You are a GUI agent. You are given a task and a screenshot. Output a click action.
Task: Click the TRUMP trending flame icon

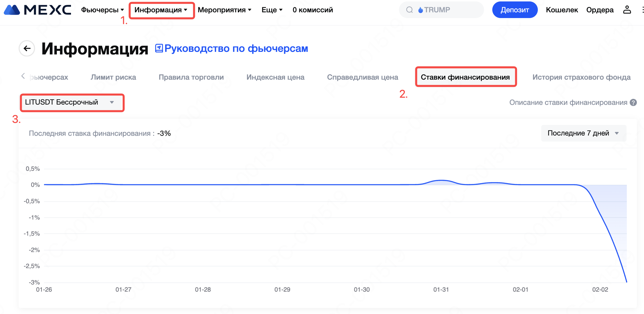pos(420,10)
